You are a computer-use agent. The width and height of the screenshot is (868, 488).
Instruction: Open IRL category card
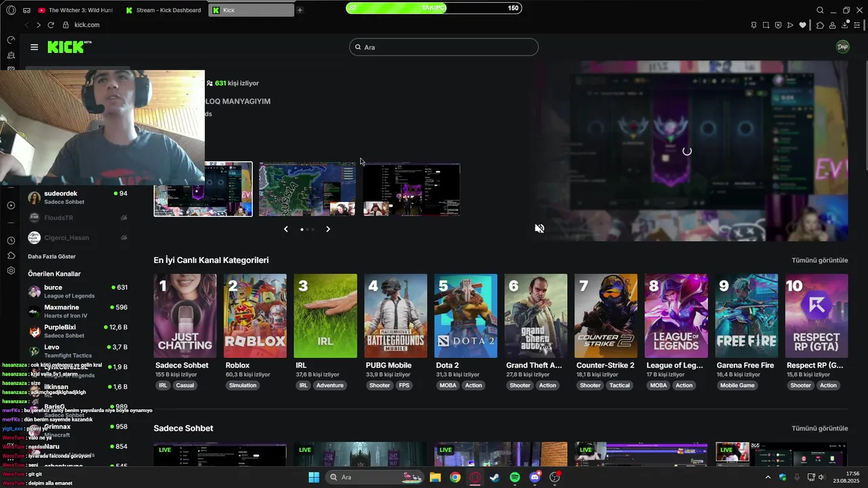coord(325,316)
